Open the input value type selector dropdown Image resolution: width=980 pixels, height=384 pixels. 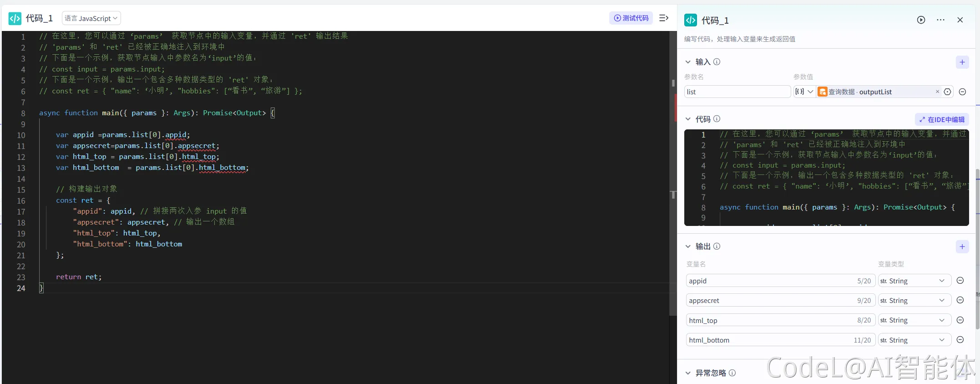click(804, 92)
